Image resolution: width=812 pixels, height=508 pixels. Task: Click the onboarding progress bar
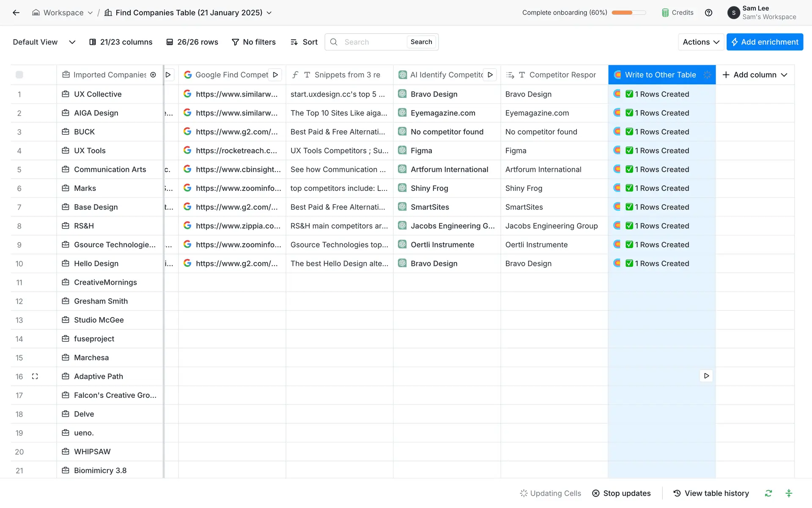[628, 13]
